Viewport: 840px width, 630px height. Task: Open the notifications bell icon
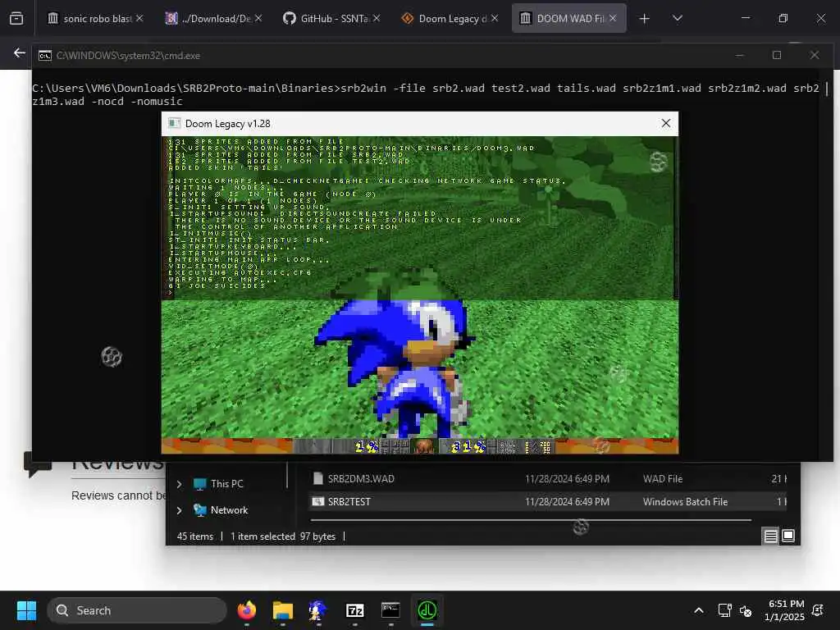click(818, 609)
